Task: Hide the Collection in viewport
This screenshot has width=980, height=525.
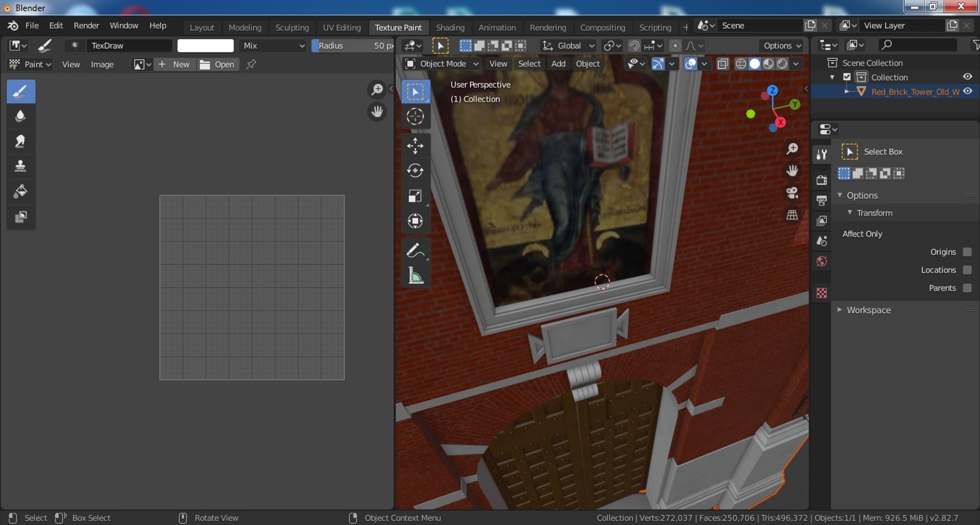Action: coord(967,77)
